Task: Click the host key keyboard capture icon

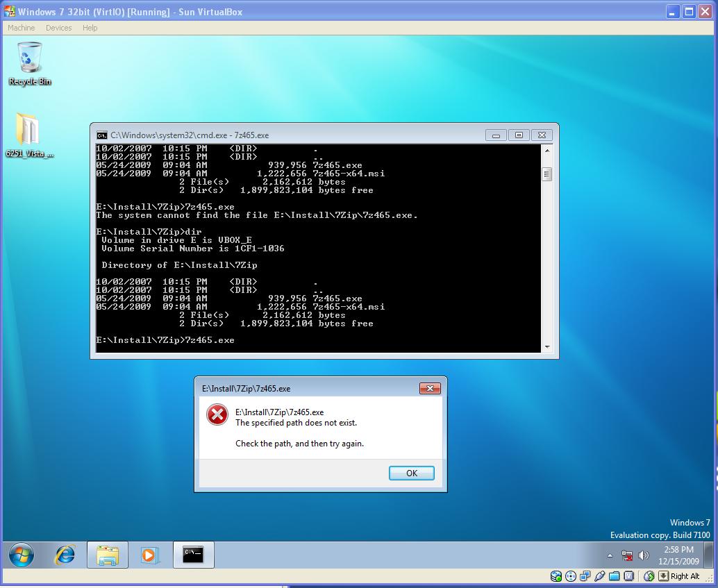Action: [664, 576]
